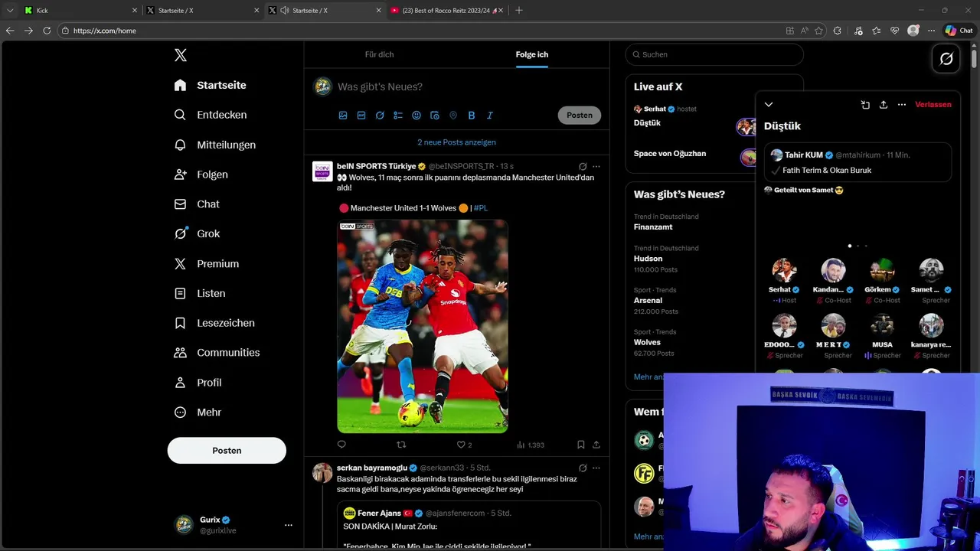The height and width of the screenshot is (551, 980).
Task: Open Listen in the sidebar
Action: click(200, 293)
